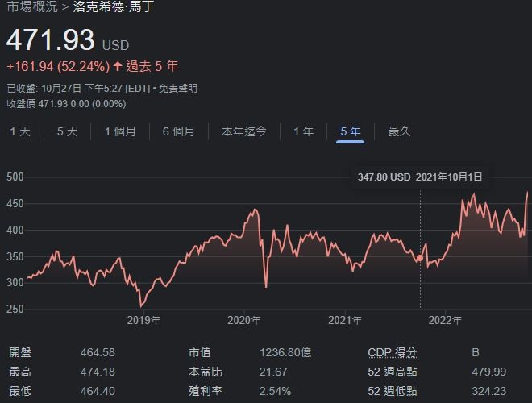Click the USD currency label

[x=116, y=45]
